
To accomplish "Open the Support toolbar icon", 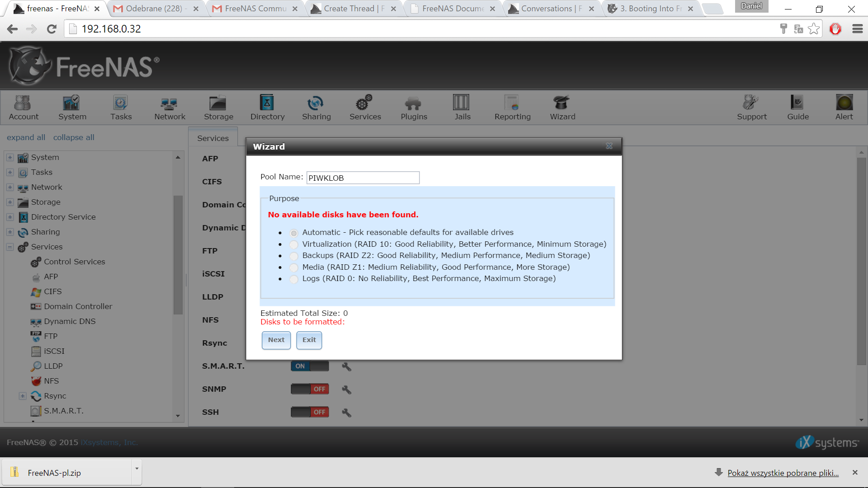I will click(x=751, y=108).
